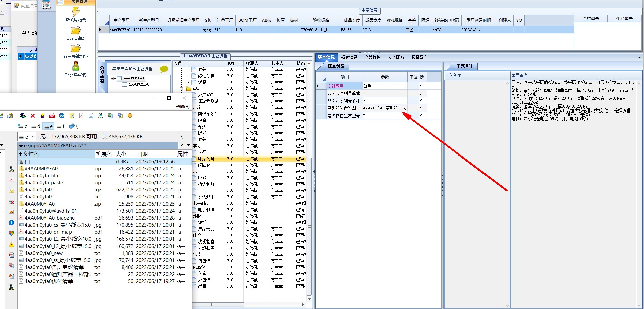Select 印序列号 process row
The height and width of the screenshot is (309, 644).
pos(250,159)
